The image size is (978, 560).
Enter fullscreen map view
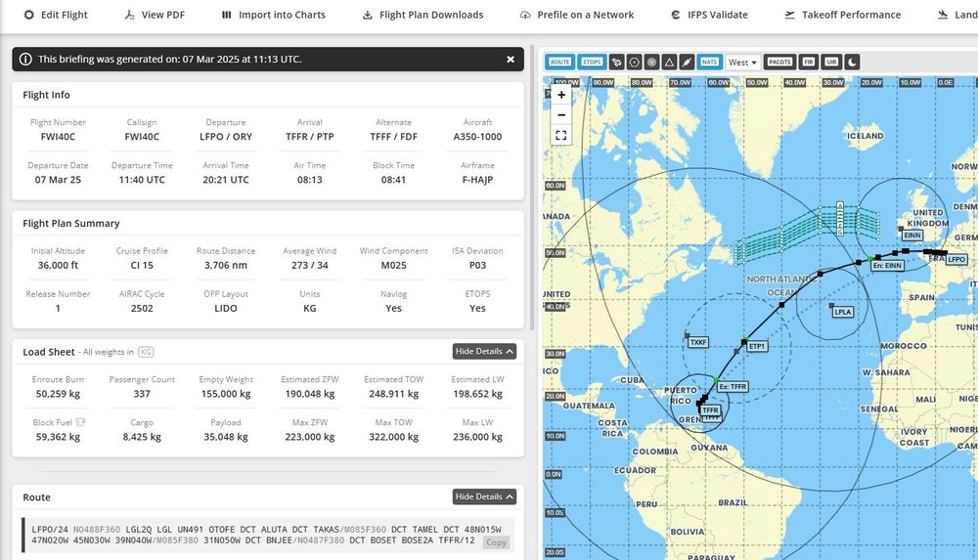click(x=561, y=136)
